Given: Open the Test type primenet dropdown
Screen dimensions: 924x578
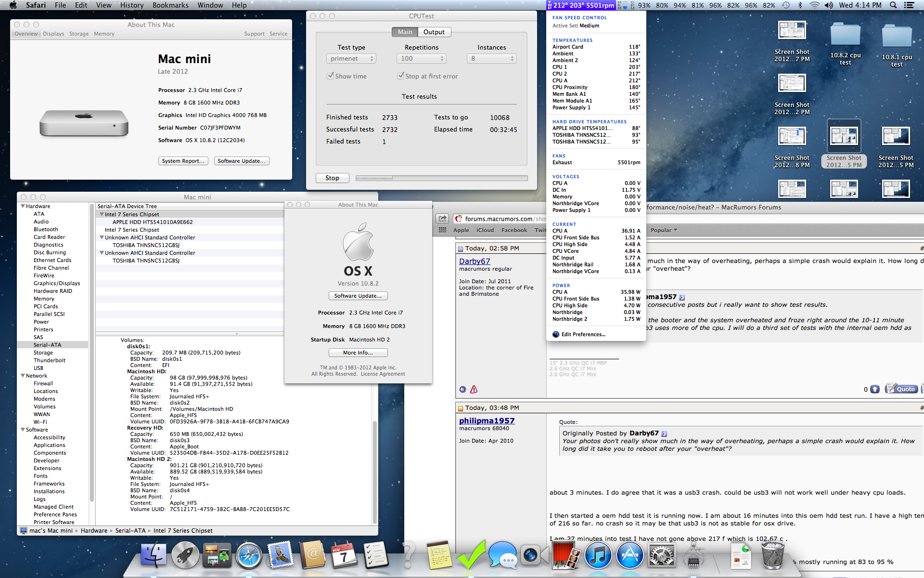Looking at the screenshot, I should [x=351, y=59].
